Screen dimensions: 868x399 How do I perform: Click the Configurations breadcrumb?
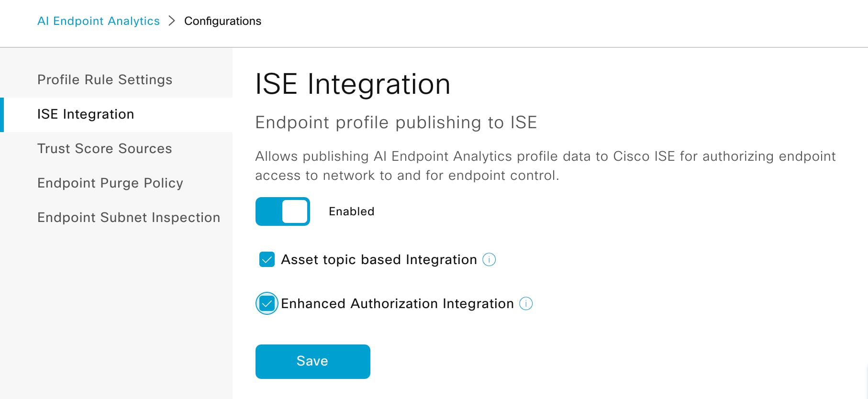(223, 21)
